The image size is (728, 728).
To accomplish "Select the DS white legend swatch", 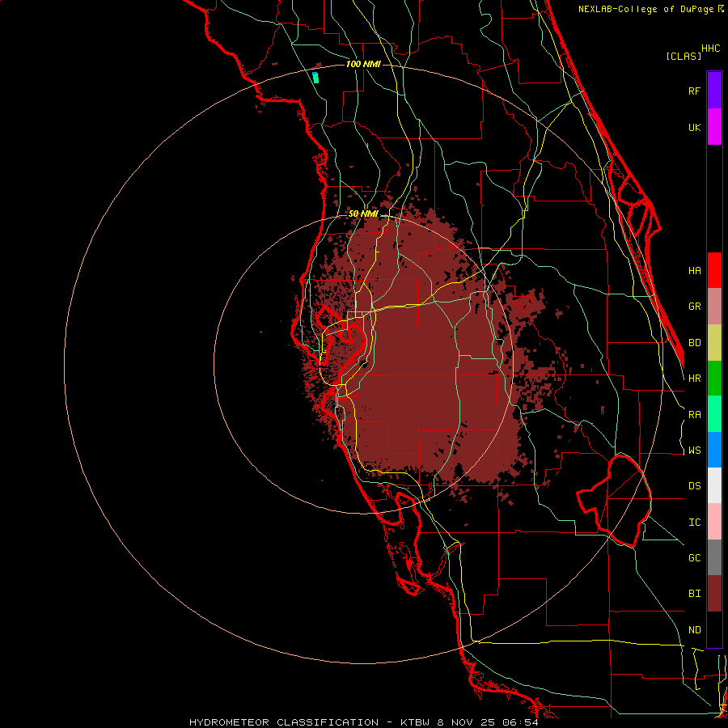I will point(714,485).
